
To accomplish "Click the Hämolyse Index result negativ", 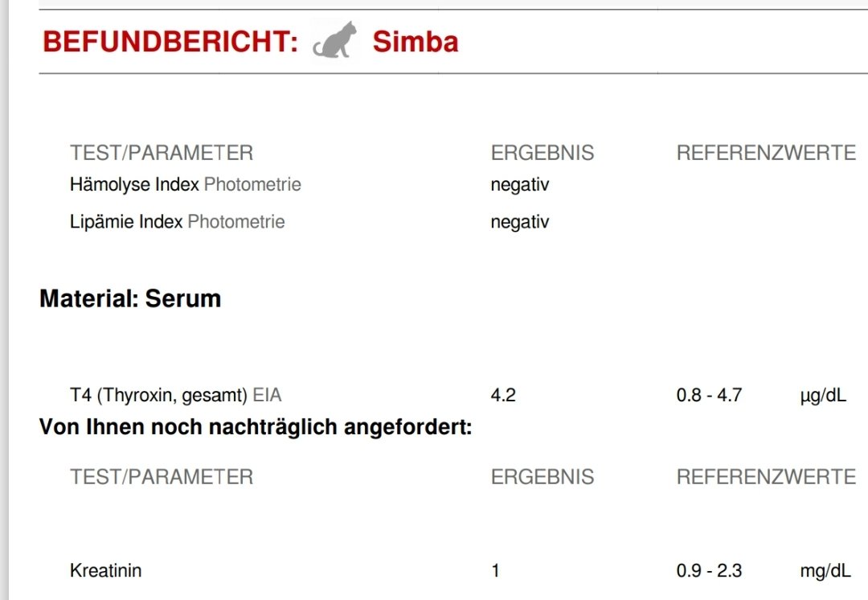I will point(520,184).
